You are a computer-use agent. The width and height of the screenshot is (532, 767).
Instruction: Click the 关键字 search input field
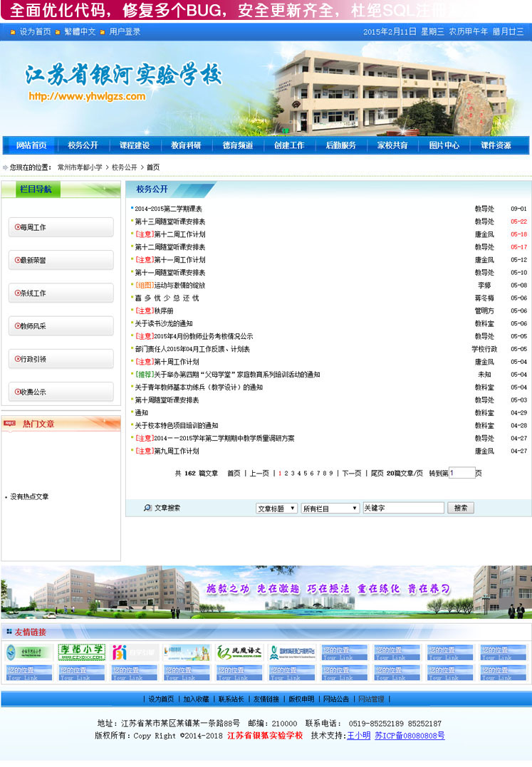click(403, 508)
